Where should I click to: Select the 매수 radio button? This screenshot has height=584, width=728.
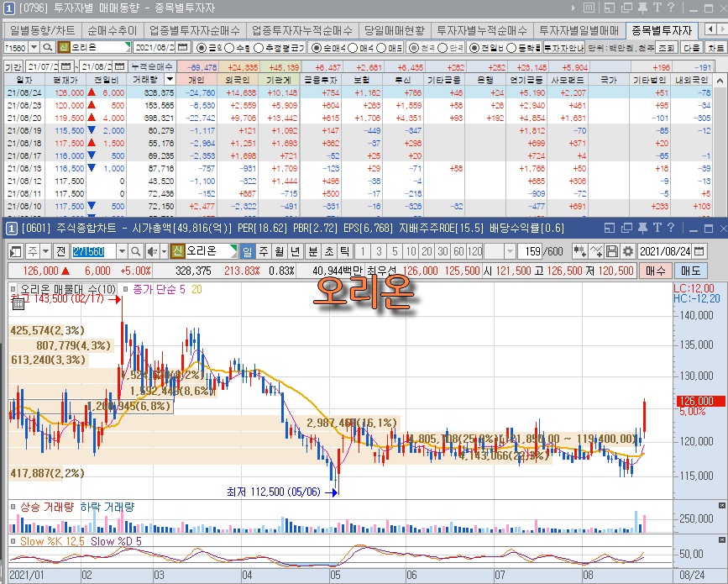click(353, 47)
